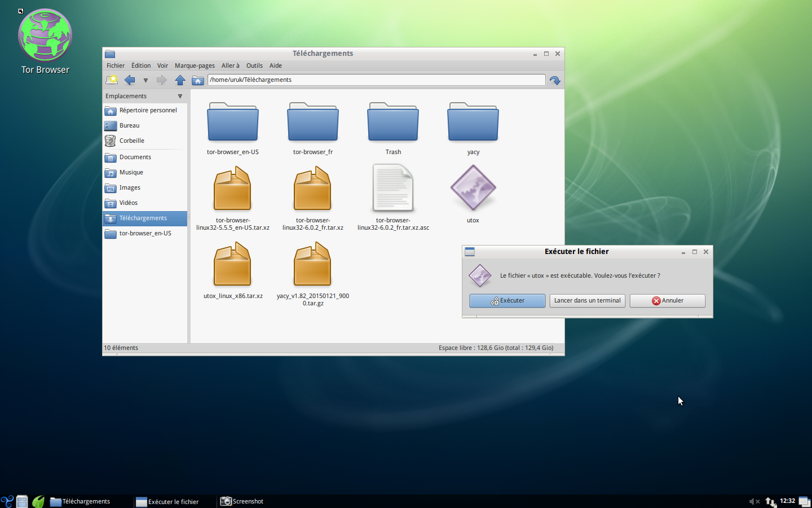
Task: Open the Outils menu
Action: pyautogui.click(x=254, y=65)
